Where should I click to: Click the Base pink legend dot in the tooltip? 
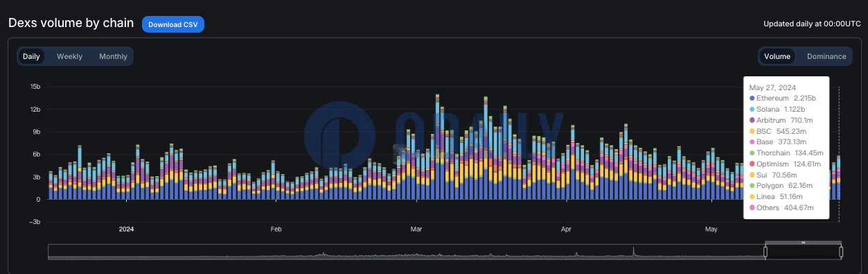tap(752, 142)
